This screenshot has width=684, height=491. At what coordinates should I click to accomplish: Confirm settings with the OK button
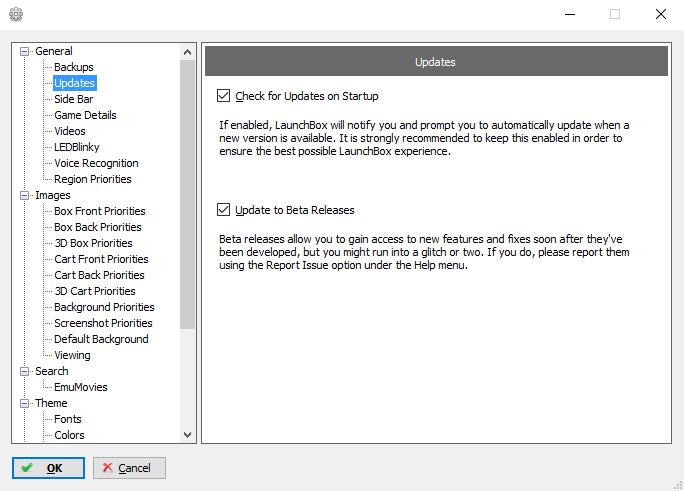tap(48, 468)
